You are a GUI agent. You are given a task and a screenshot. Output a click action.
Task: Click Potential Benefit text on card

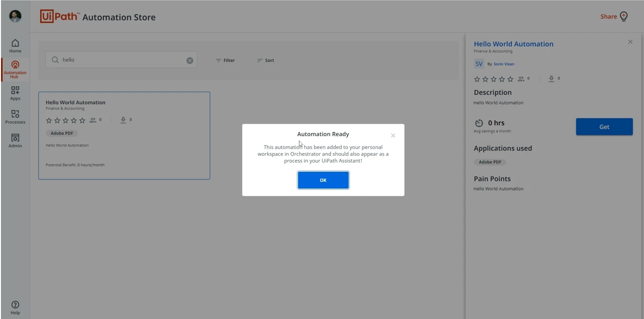(75, 165)
